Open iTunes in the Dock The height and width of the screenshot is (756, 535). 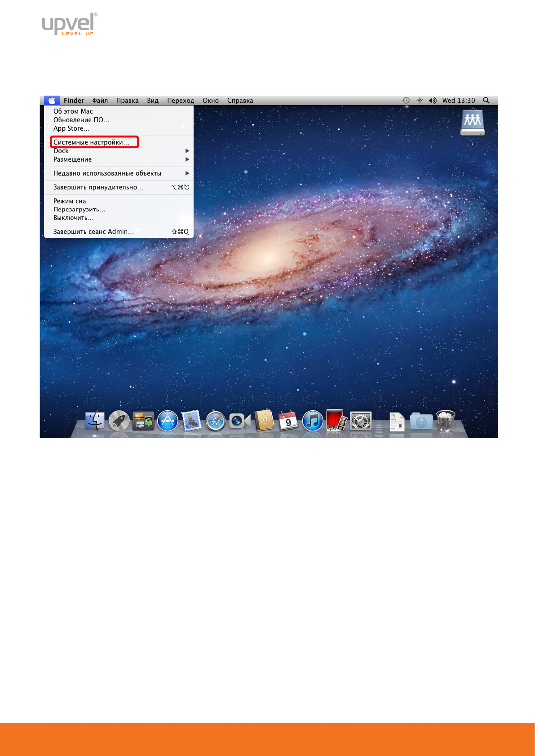click(x=313, y=422)
